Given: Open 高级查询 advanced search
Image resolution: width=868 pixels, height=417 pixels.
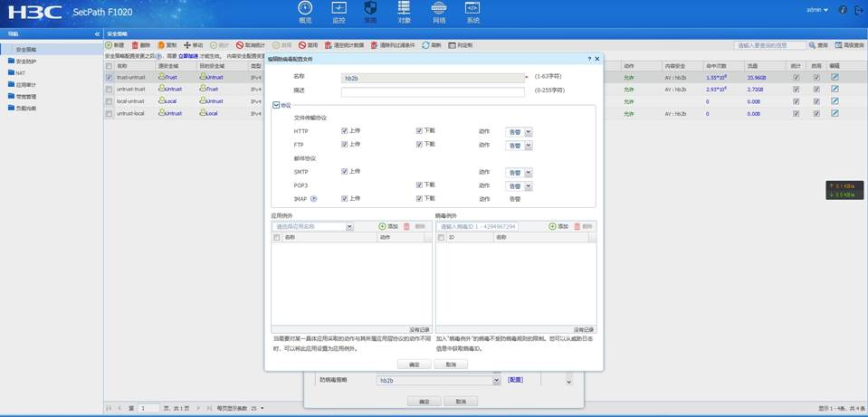Looking at the screenshot, I should (x=849, y=45).
